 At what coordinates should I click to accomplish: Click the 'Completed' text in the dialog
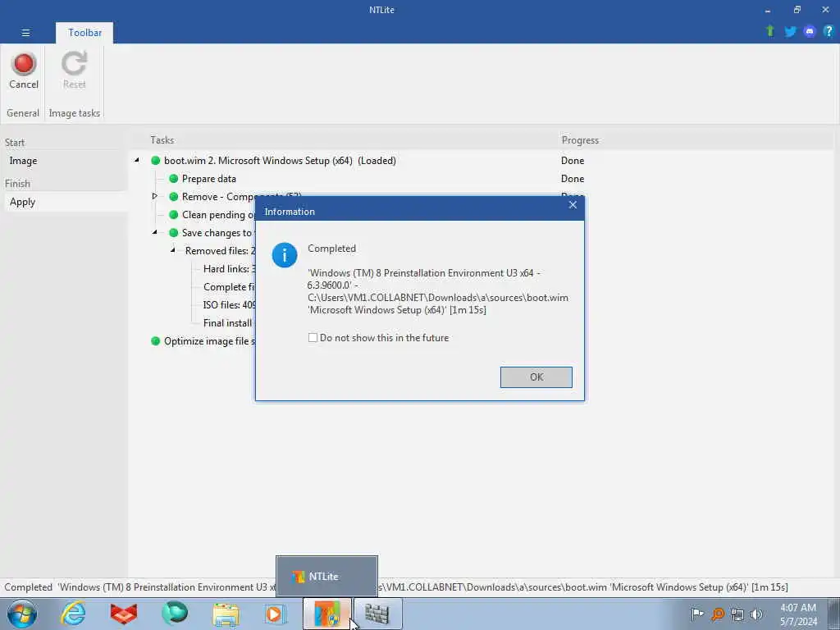(331, 249)
